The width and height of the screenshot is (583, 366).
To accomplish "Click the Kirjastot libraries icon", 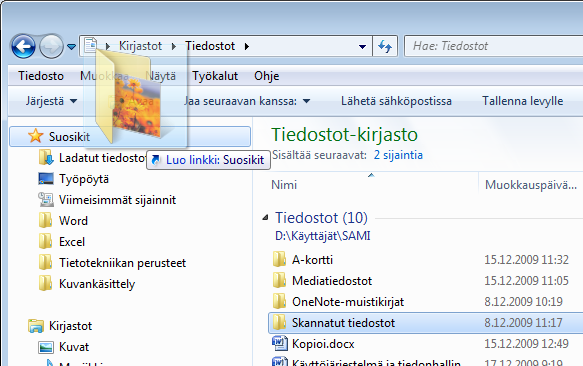I will point(36,325).
